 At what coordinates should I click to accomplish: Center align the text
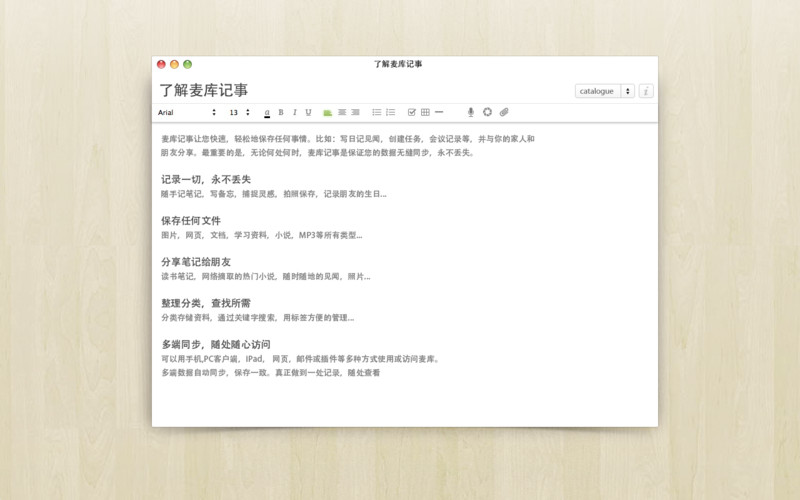pyautogui.click(x=342, y=112)
